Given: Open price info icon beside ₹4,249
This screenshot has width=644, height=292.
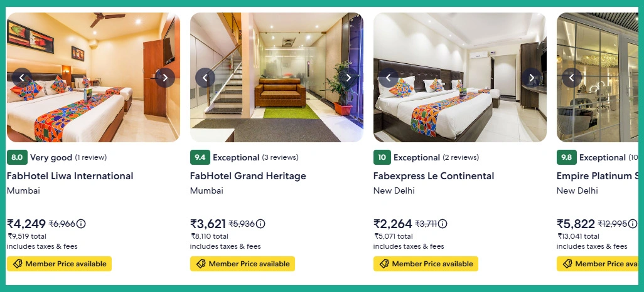Looking at the screenshot, I should [x=81, y=224].
